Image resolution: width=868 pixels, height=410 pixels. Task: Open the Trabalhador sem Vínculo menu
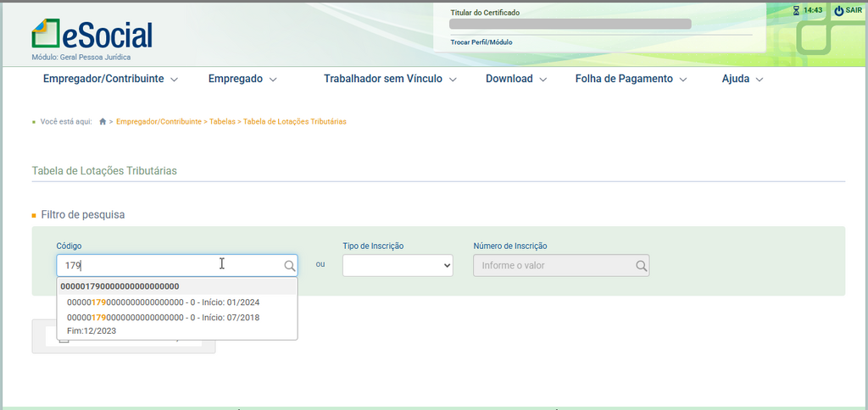[x=390, y=79]
